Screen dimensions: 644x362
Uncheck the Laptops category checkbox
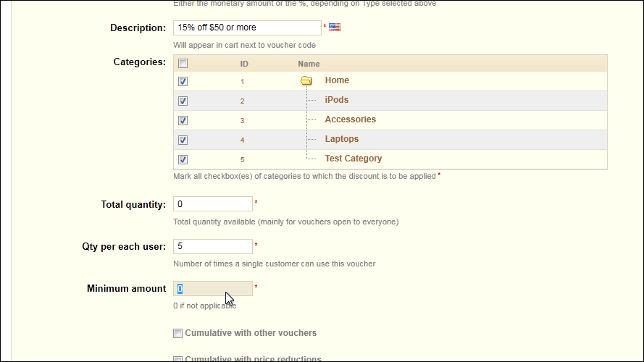[x=183, y=140]
